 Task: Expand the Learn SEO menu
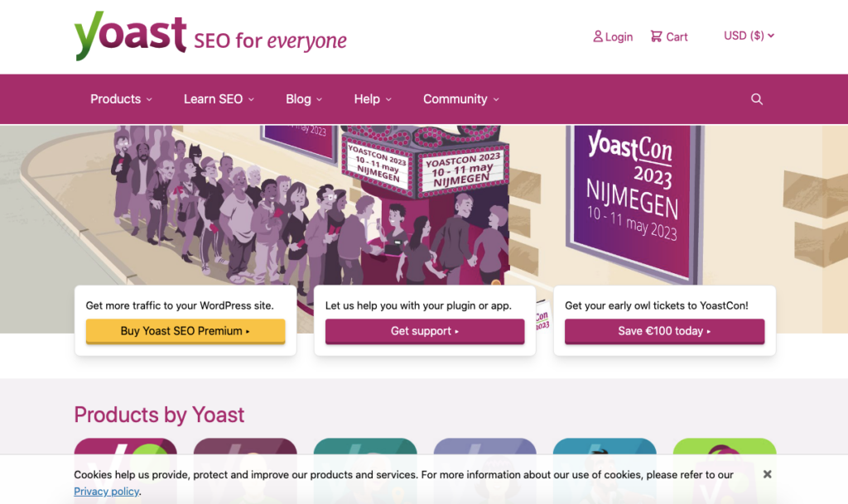point(219,99)
